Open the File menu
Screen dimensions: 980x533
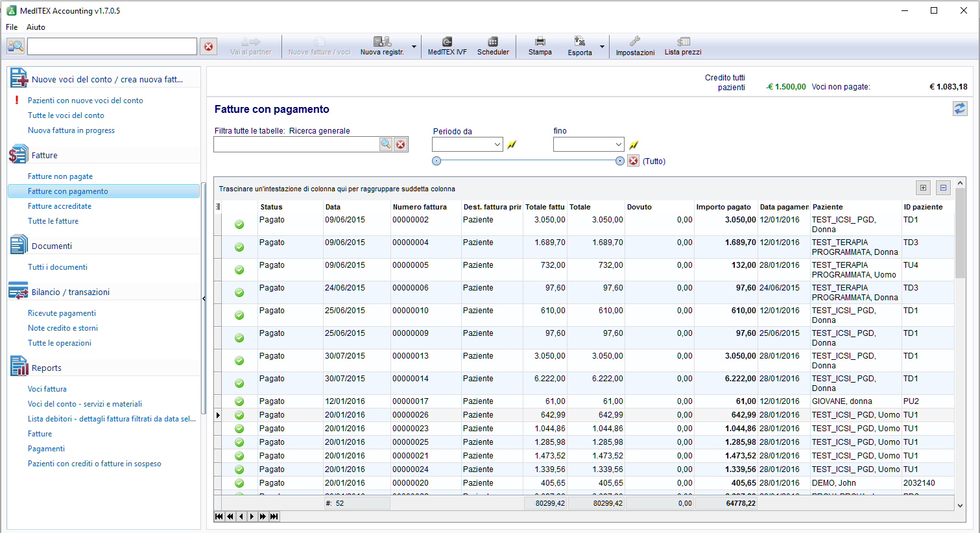coord(12,27)
